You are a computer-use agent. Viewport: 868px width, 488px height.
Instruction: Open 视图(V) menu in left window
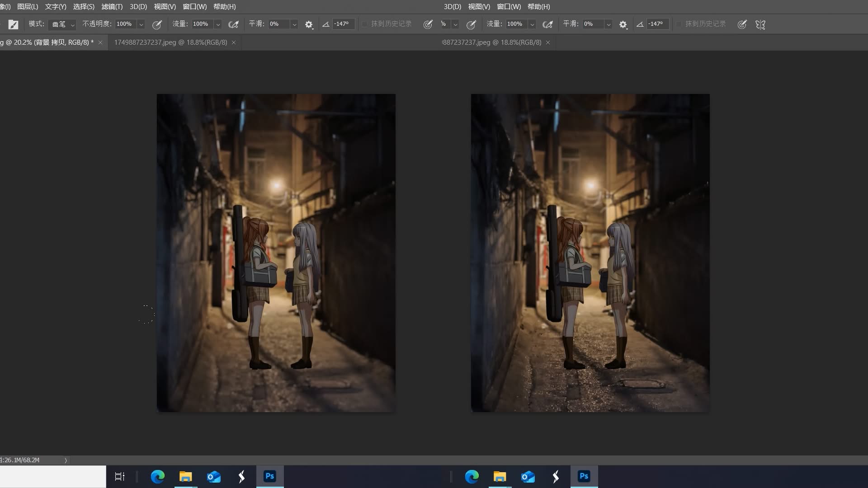[165, 7]
